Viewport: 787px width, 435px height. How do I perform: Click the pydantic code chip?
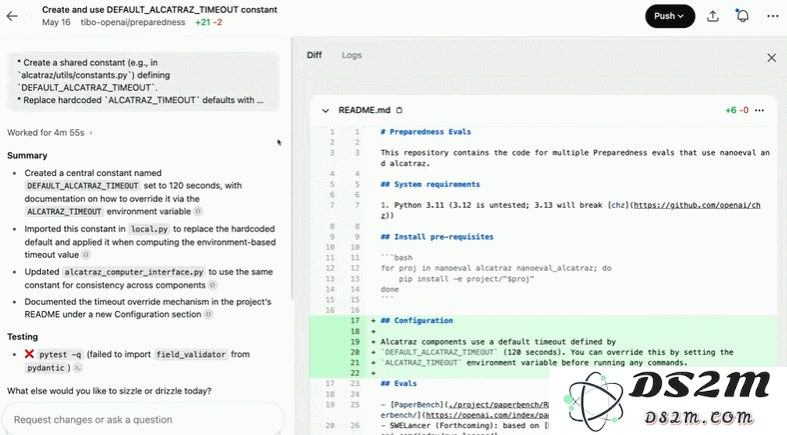point(46,368)
